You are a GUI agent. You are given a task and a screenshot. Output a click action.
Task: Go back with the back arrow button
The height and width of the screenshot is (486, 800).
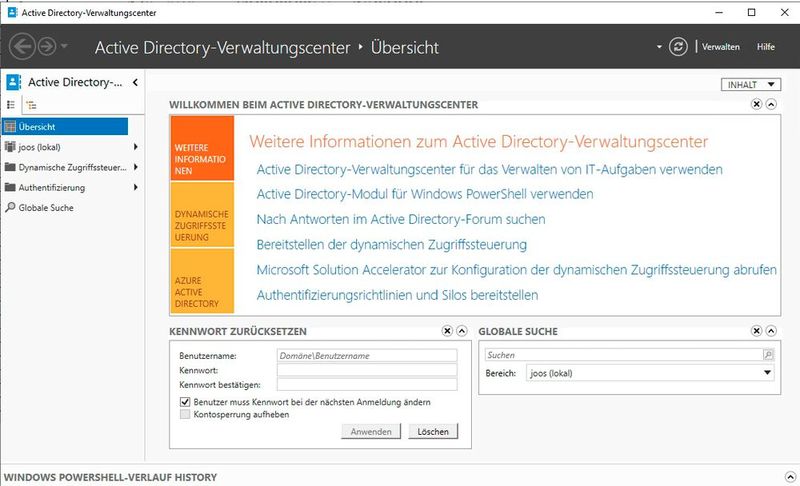22,46
